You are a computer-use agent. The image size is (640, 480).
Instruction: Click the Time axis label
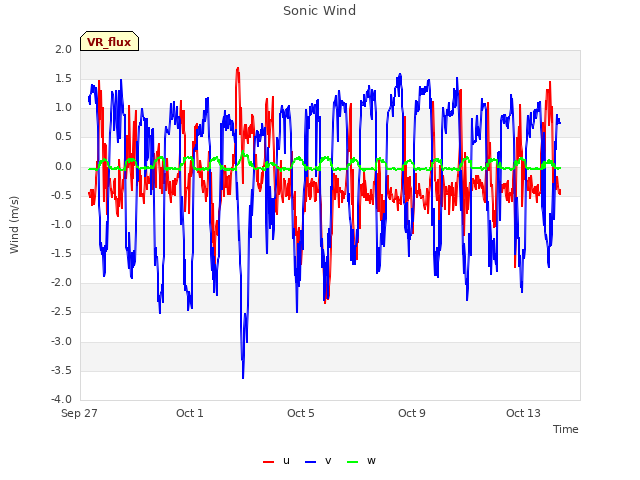(565, 429)
